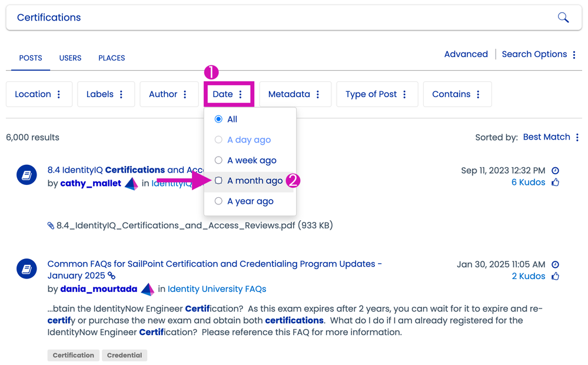Choose the 'A year ago' radio option

pos(218,201)
